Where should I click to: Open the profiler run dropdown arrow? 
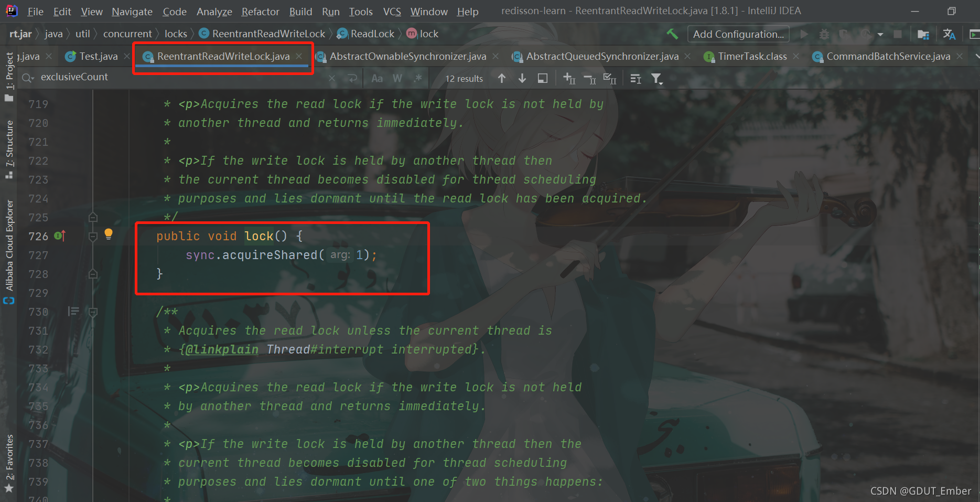(x=880, y=35)
